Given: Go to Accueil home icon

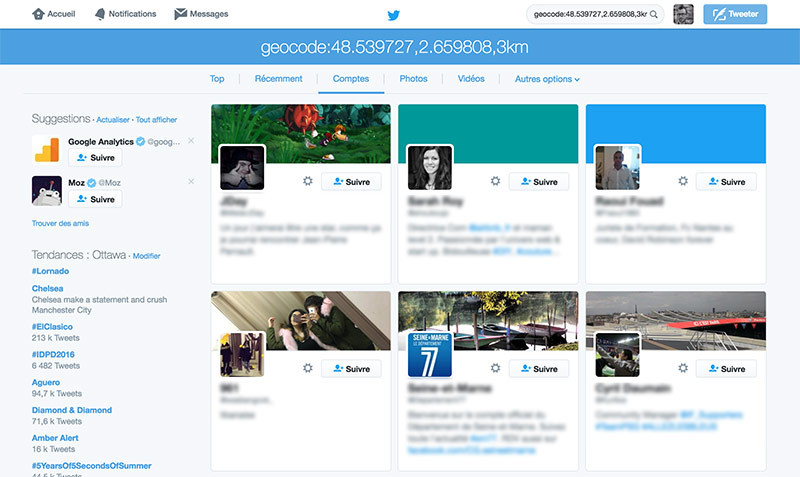Looking at the screenshot, I should pos(38,14).
